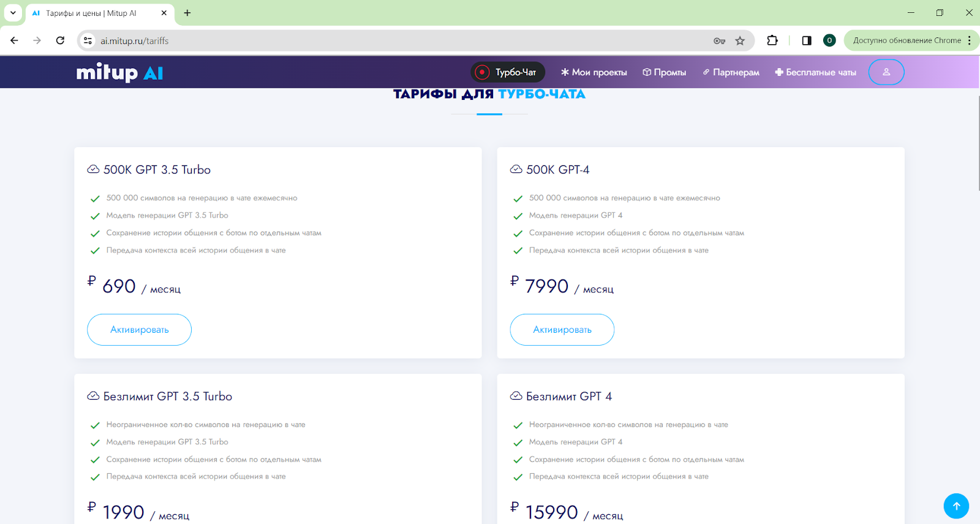Image resolution: width=980 pixels, height=524 pixels.
Task: Open the Chrome tab search dropdown
Action: [13, 13]
